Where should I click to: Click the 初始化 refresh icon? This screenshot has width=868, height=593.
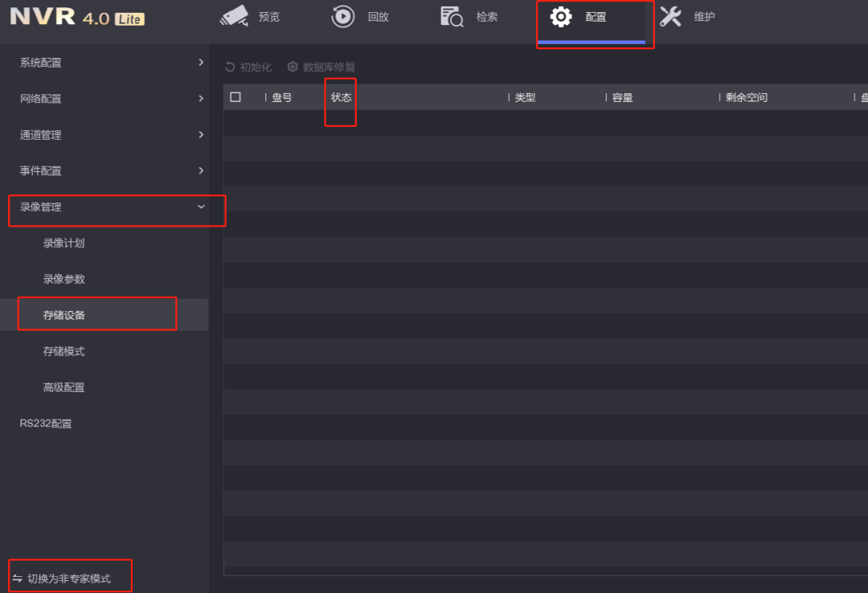tap(231, 67)
